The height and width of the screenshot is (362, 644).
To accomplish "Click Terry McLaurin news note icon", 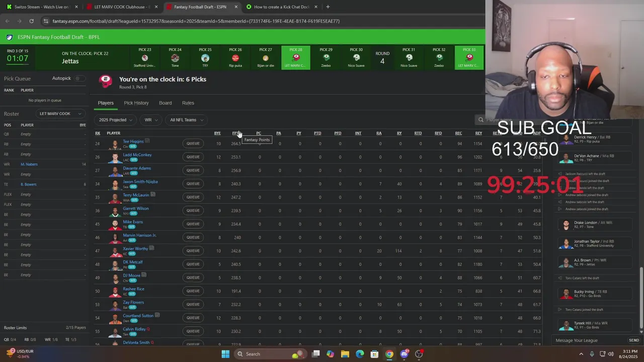I will (153, 195).
